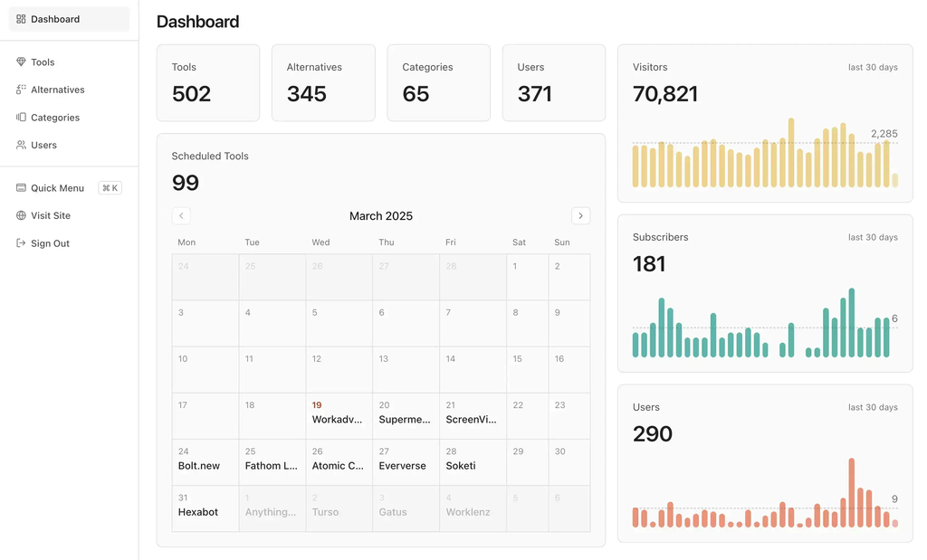This screenshot has width=927, height=560.
Task: Go to the previous month with the left chevron
Action: (x=181, y=215)
